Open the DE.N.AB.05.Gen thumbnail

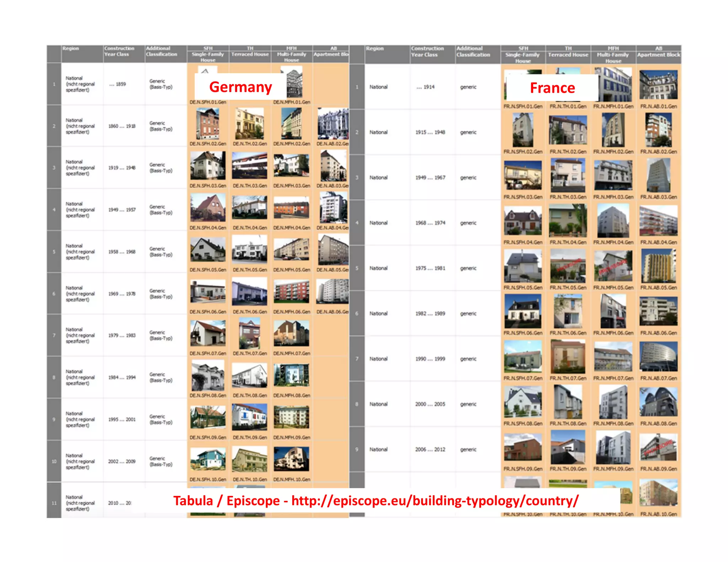click(x=333, y=250)
